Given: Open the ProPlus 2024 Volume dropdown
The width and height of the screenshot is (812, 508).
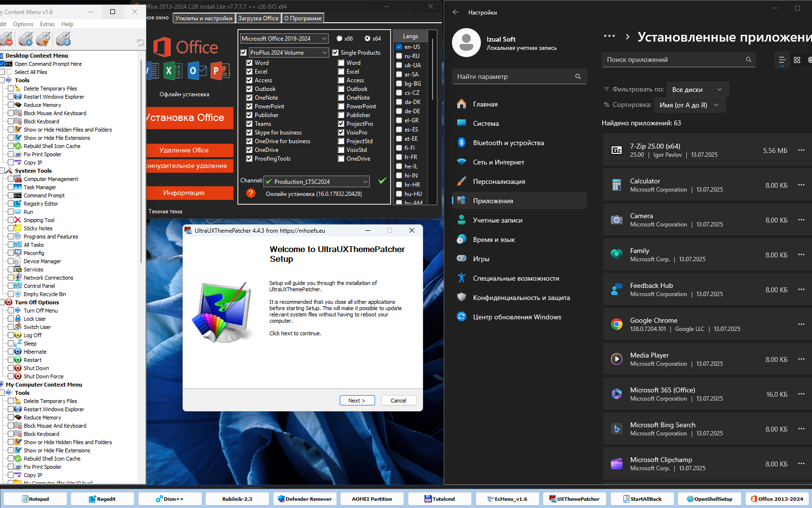Looking at the screenshot, I should pyautogui.click(x=289, y=52).
